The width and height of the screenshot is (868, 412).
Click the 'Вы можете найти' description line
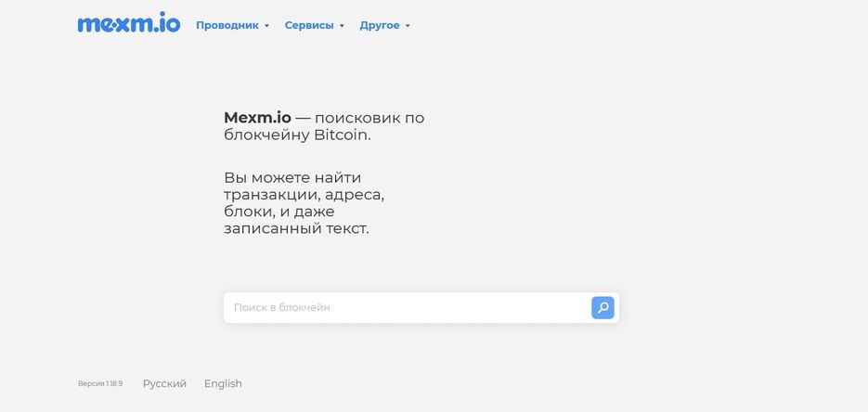(292, 177)
